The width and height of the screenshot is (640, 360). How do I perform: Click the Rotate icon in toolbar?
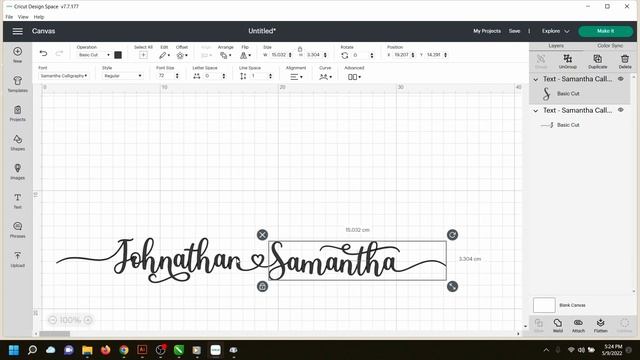345,55
